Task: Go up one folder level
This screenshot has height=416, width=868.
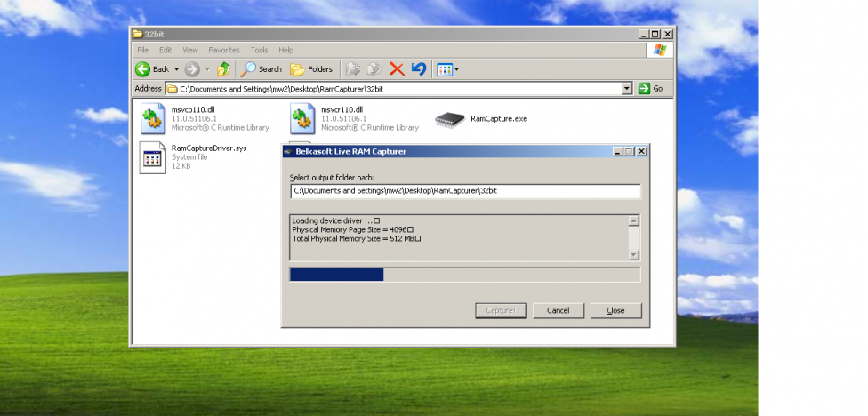Action: point(223,69)
